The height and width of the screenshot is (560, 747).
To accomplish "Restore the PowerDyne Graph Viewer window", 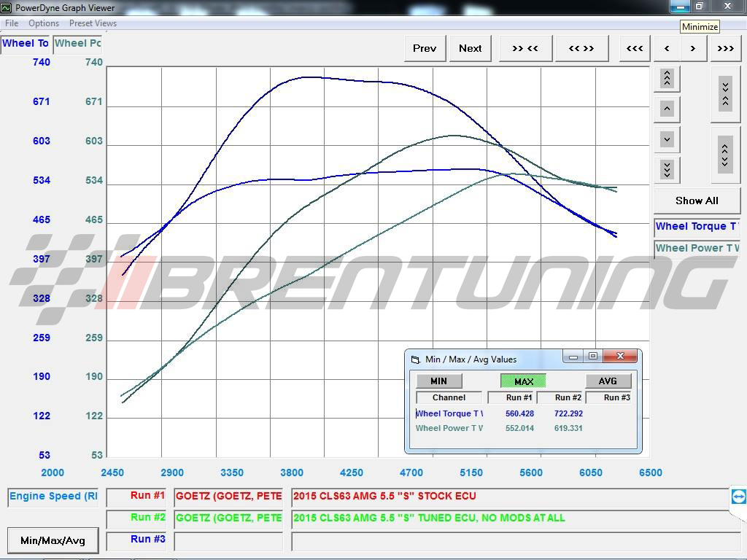I will pos(700,7).
